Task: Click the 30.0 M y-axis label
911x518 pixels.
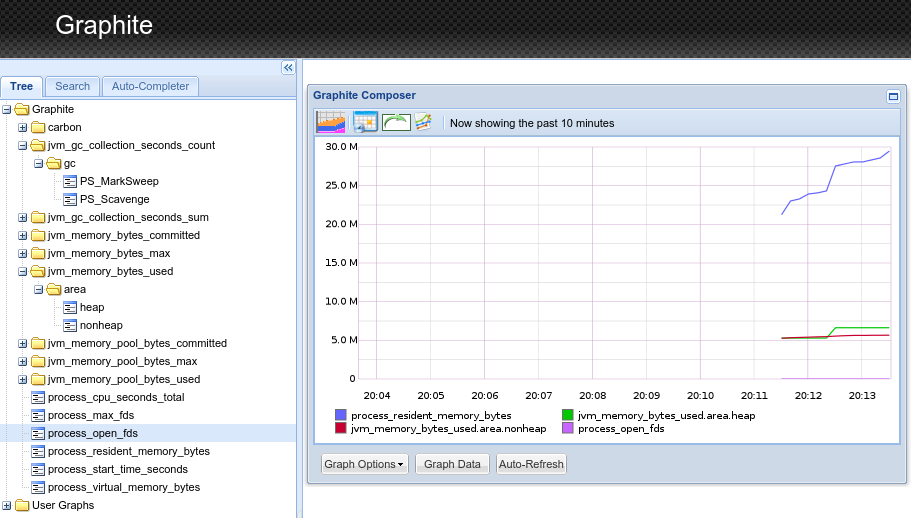Action: point(341,146)
